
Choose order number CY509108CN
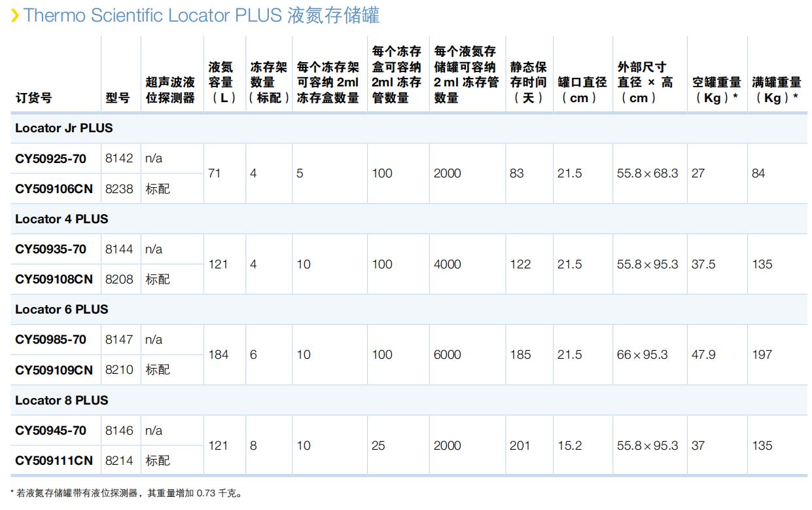(54, 280)
